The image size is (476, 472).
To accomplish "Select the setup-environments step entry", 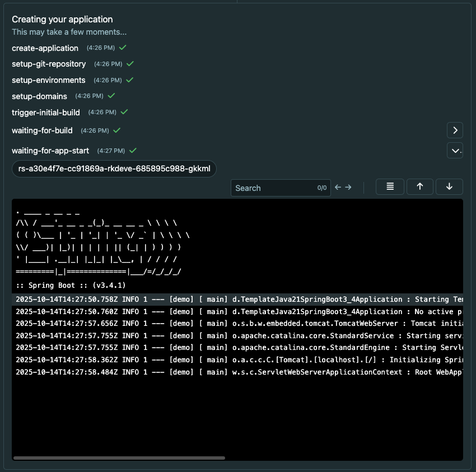I will [x=49, y=80].
